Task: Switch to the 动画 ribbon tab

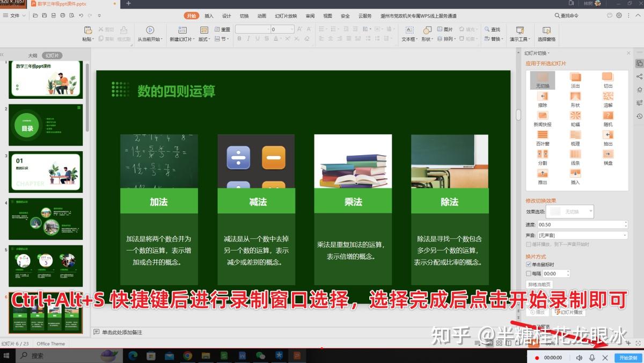Action: click(261, 16)
